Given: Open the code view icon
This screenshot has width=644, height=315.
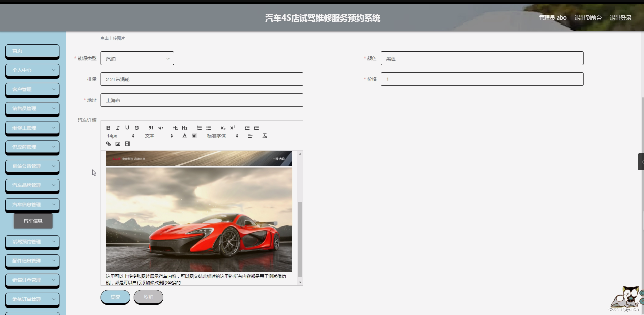Looking at the screenshot, I should pos(160,128).
